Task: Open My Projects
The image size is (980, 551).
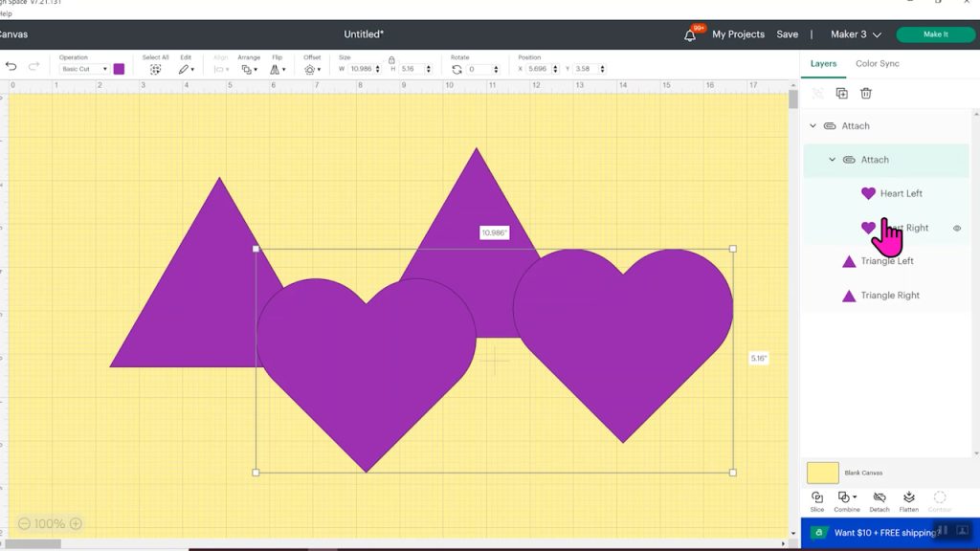Action: point(738,34)
